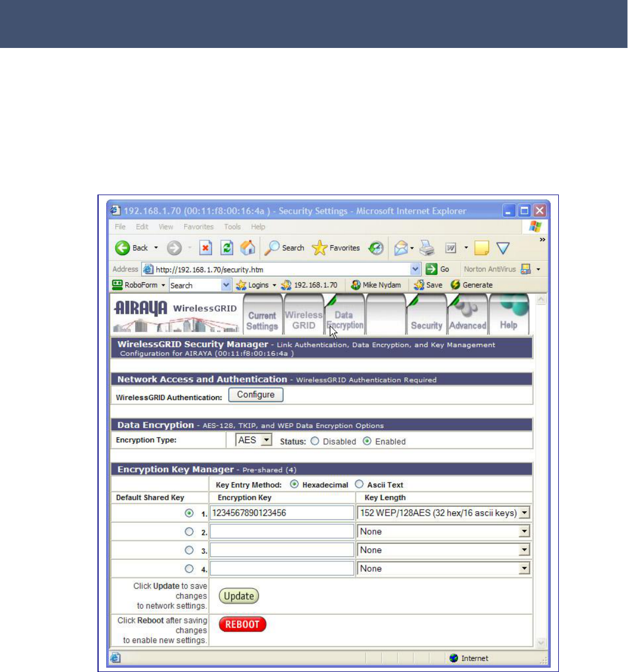The image size is (628, 672).
Task: Click the red REBOOT button
Action: click(x=242, y=625)
